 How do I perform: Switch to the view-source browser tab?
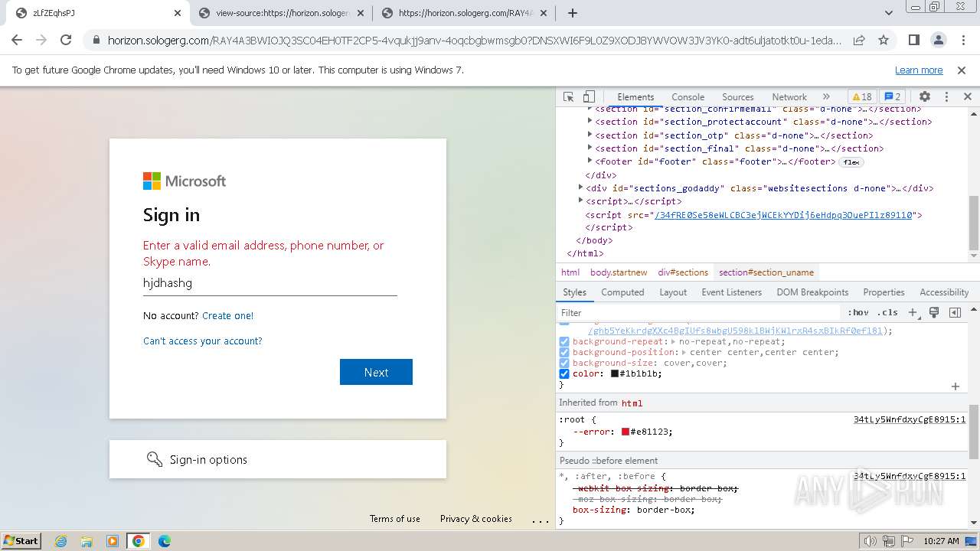[x=280, y=13]
